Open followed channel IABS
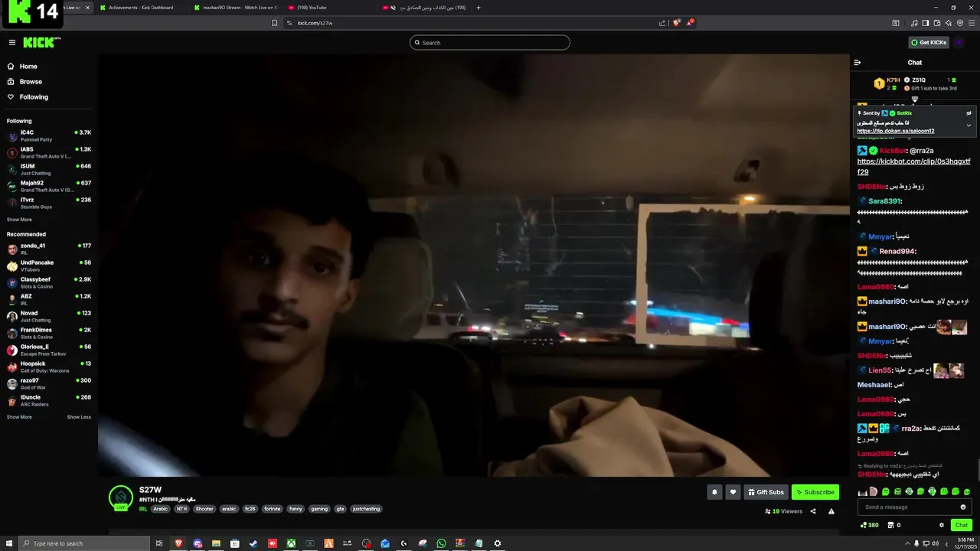 click(x=49, y=152)
